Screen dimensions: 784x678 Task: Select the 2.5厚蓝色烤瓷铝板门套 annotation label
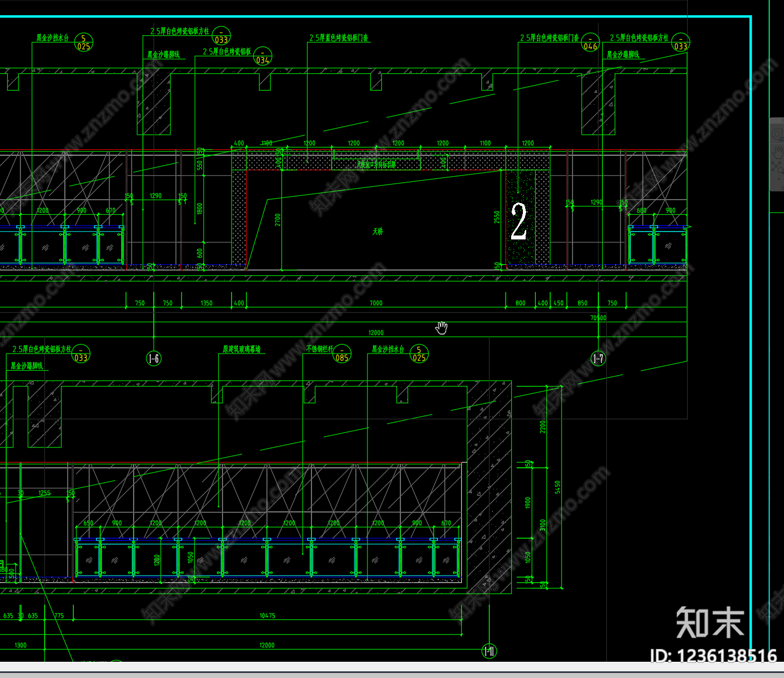pyautogui.click(x=339, y=38)
